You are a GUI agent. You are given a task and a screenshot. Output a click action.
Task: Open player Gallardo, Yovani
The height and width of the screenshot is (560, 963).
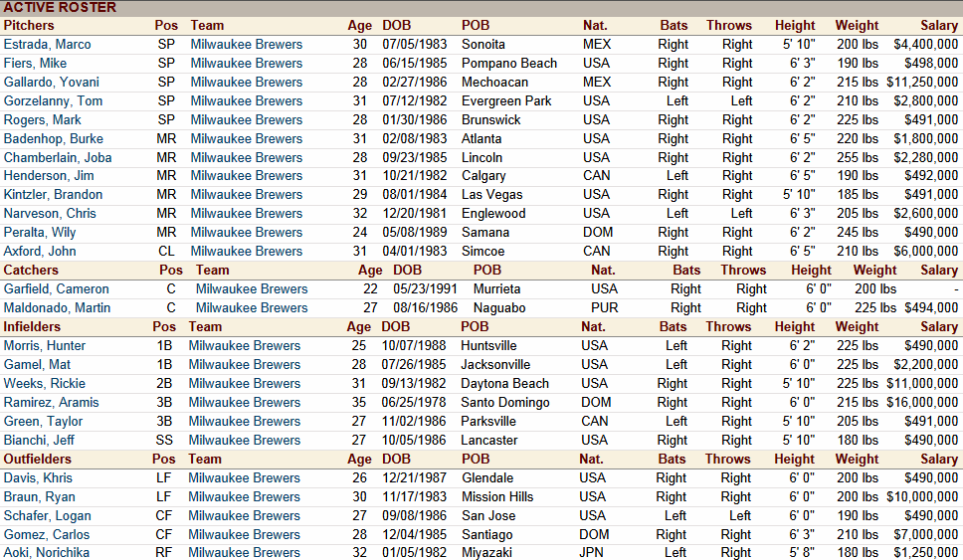tap(52, 83)
